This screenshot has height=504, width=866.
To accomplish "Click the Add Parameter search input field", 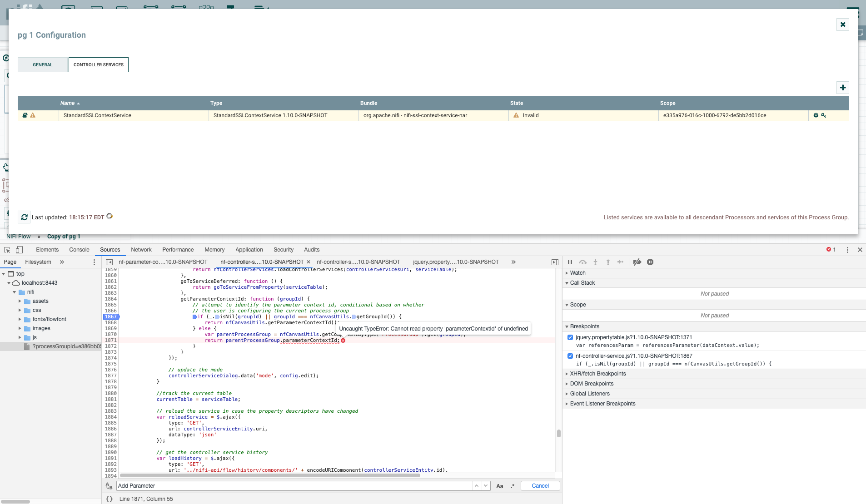I will coord(294,486).
